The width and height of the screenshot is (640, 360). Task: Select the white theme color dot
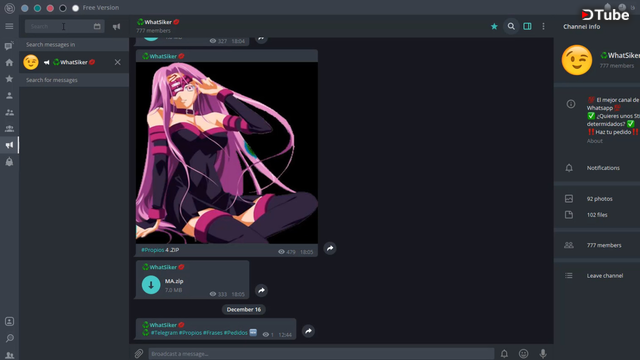point(76,8)
